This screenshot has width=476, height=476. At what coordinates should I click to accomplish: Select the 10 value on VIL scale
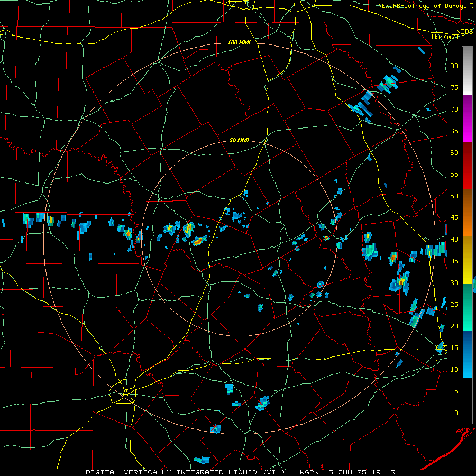click(454, 370)
